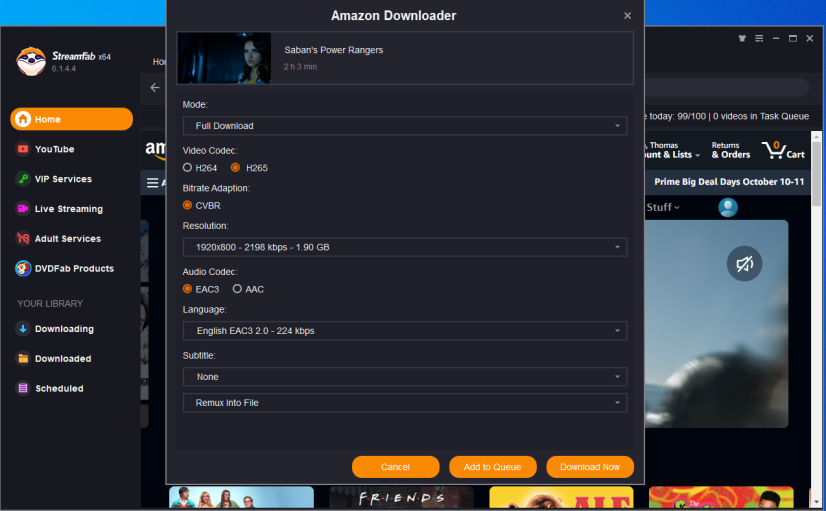Click the Adult Services icon
Image resolution: width=826 pixels, height=511 pixels.
[x=23, y=239]
